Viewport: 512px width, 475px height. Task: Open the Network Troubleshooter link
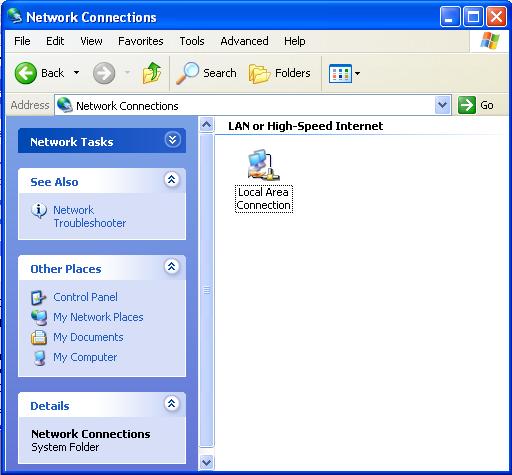click(x=90, y=216)
